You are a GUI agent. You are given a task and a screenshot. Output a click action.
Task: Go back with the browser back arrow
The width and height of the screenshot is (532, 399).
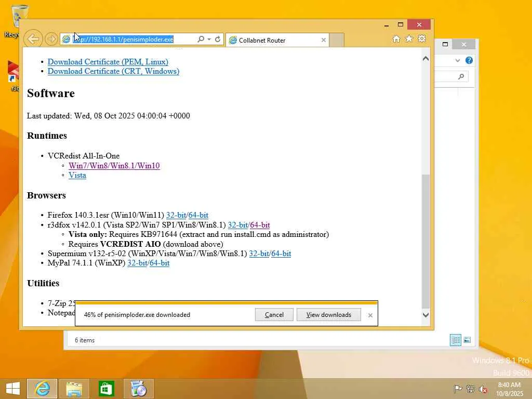point(33,39)
